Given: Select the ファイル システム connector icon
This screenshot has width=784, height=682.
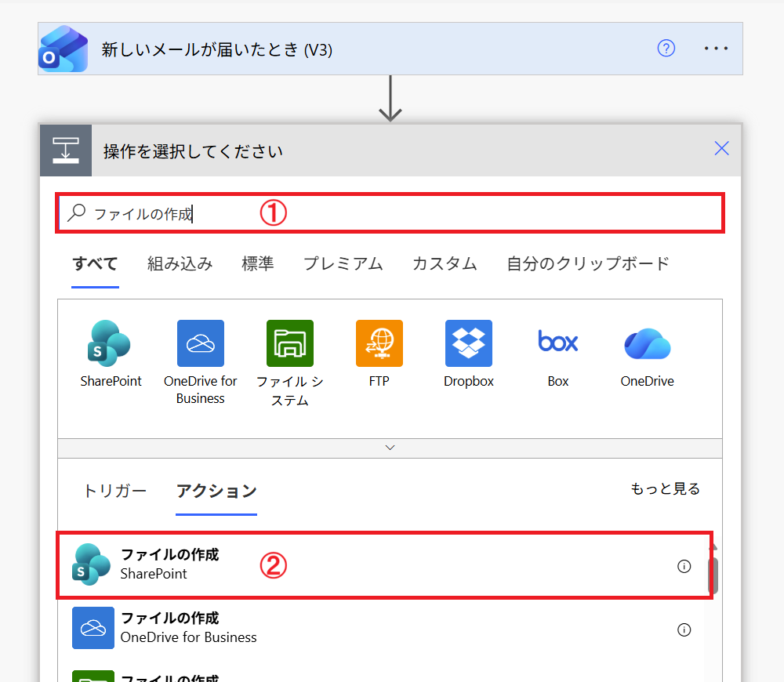Looking at the screenshot, I should pos(289,343).
